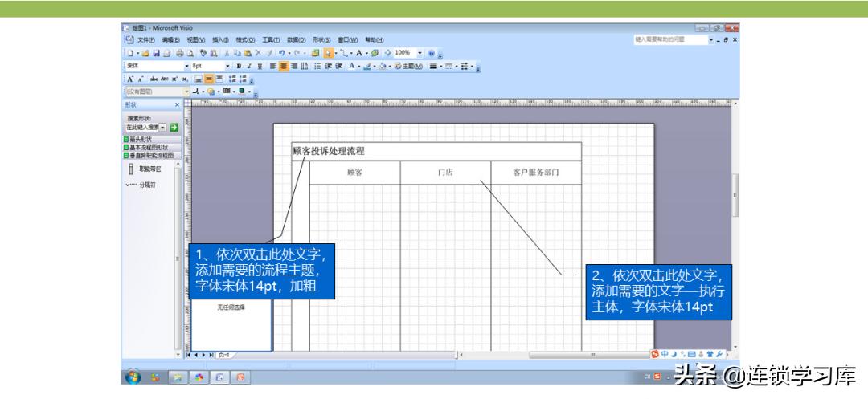Open the 插入 menu
The height and width of the screenshot is (399, 868).
[220, 40]
